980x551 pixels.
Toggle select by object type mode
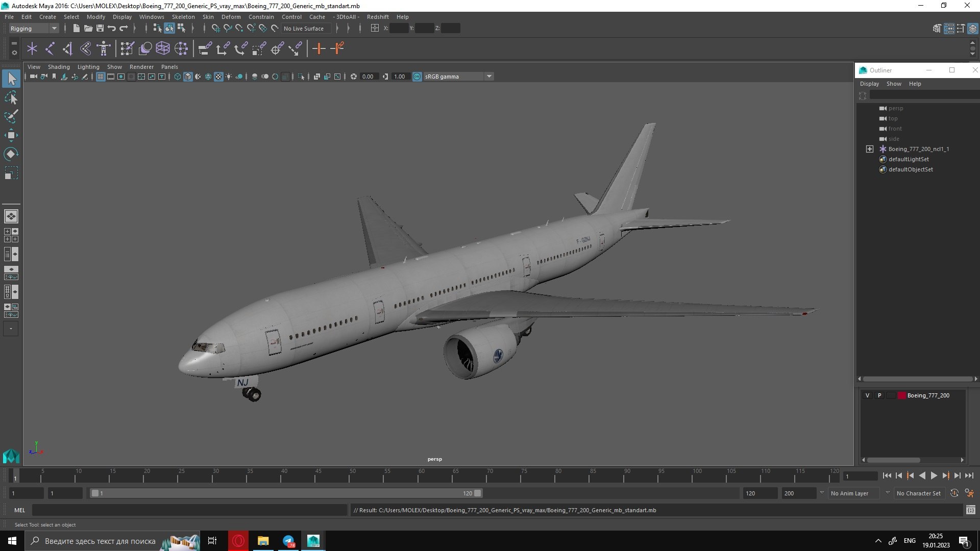coord(169,28)
